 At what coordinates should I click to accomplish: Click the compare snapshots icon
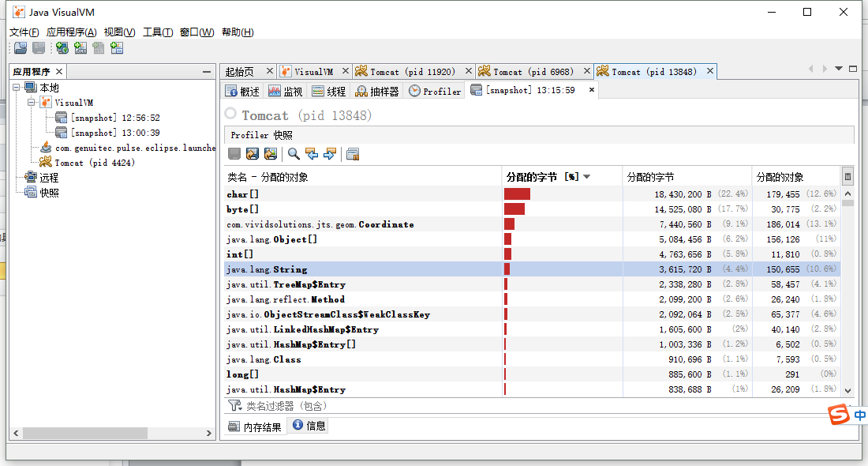click(x=353, y=154)
